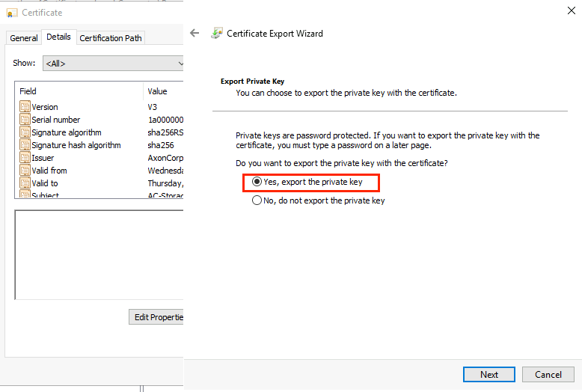Viewport: 582px width, 392px height.
Task: Click the Cancel button
Action: [x=548, y=375]
